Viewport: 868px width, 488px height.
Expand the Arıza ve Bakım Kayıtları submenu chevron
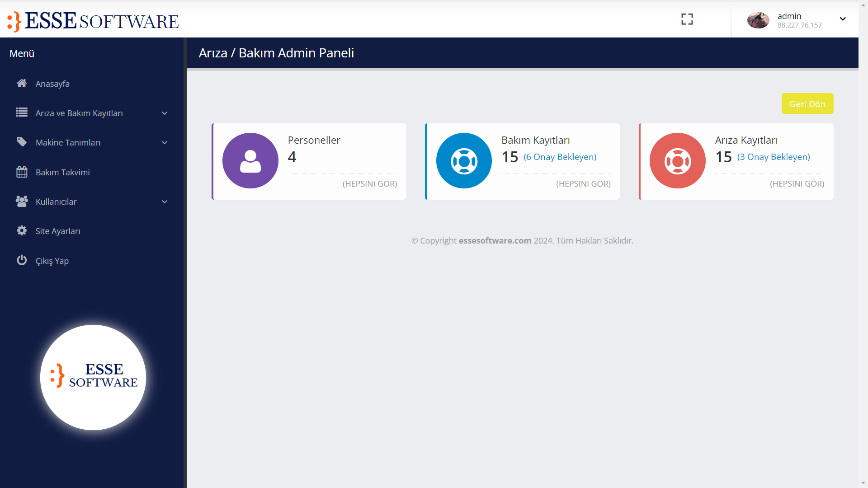pyautogui.click(x=165, y=113)
